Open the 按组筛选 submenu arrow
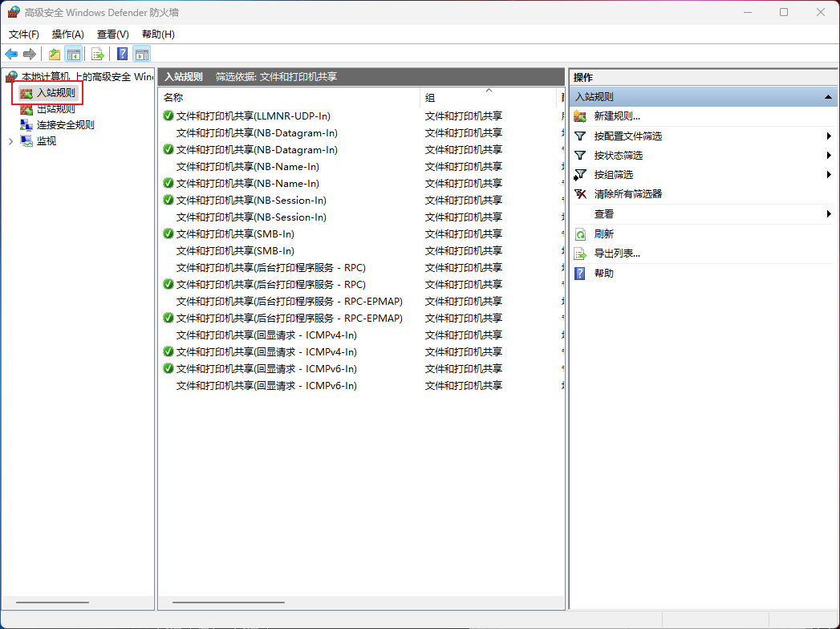840x629 pixels. click(x=829, y=175)
